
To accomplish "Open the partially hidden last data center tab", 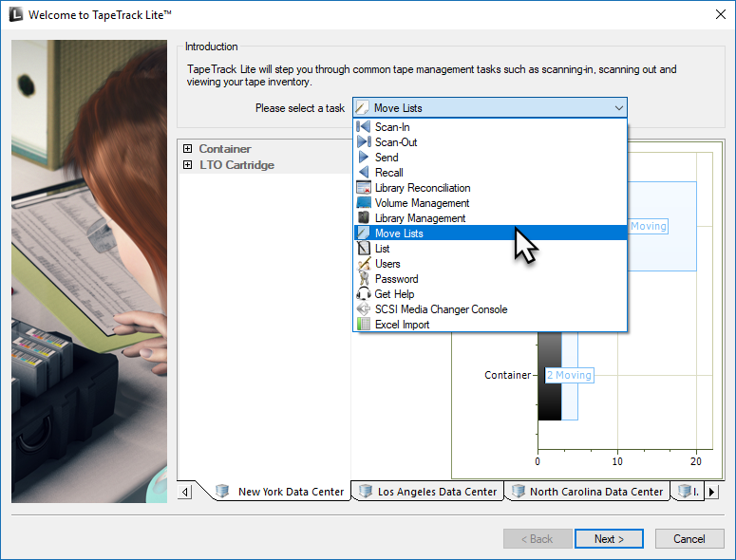I will point(689,491).
